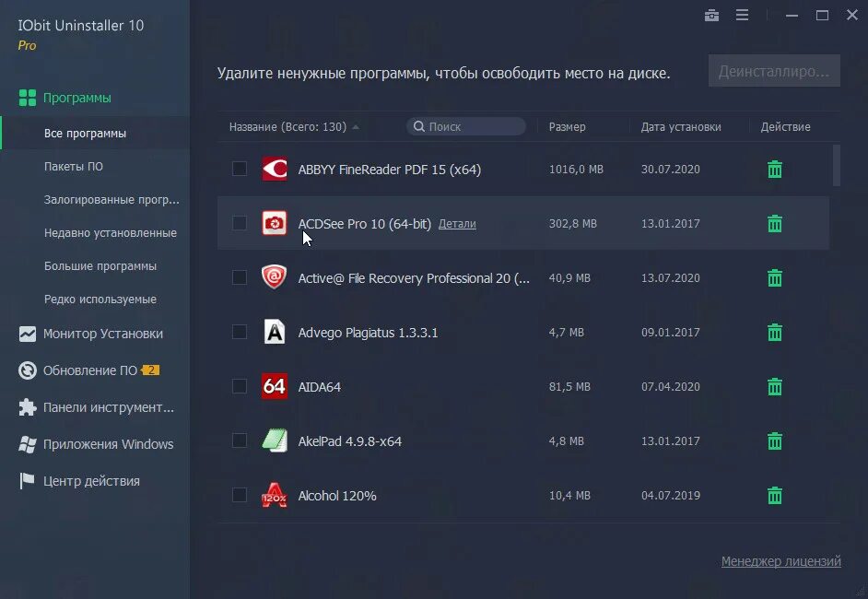The image size is (868, 599).
Task: Open Залогированные программы section
Action: tap(111, 200)
